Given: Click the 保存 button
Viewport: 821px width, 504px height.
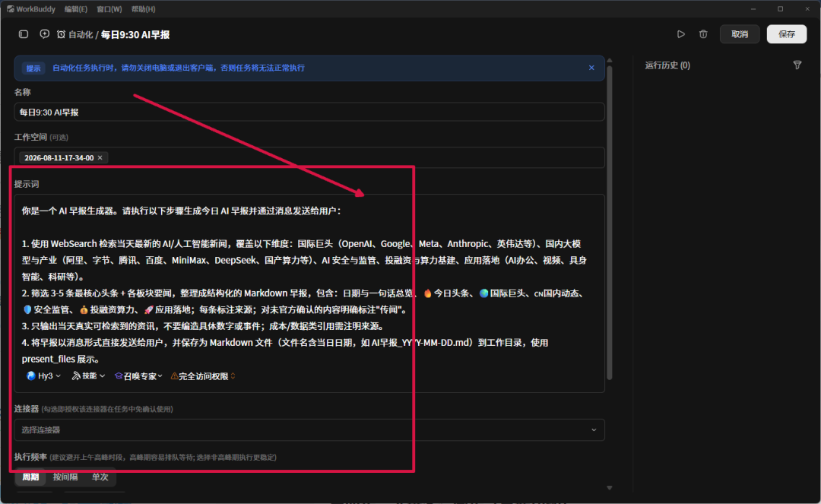Looking at the screenshot, I should [787, 34].
